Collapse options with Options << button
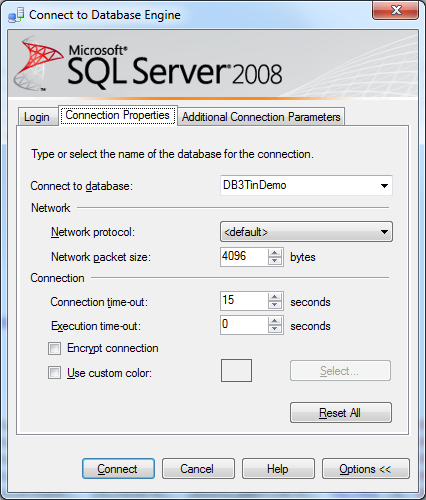This screenshot has height=500, width=426. [366, 469]
